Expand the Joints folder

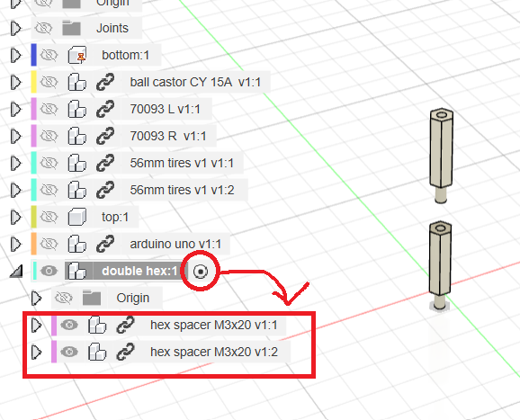pos(15,28)
